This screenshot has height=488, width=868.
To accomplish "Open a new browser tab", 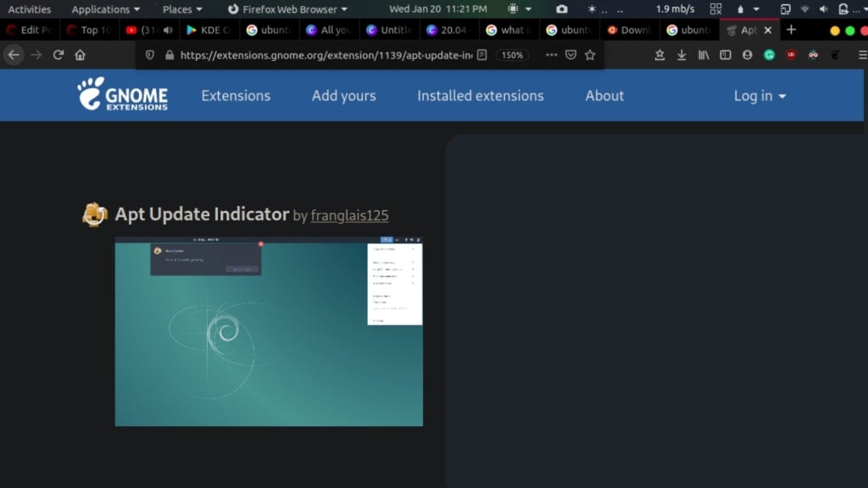I will tap(791, 30).
